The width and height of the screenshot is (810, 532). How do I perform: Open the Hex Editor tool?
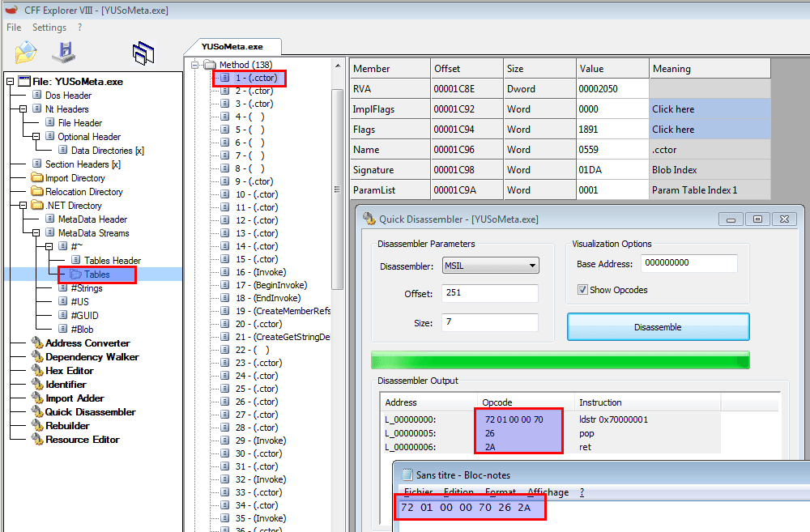tap(71, 370)
